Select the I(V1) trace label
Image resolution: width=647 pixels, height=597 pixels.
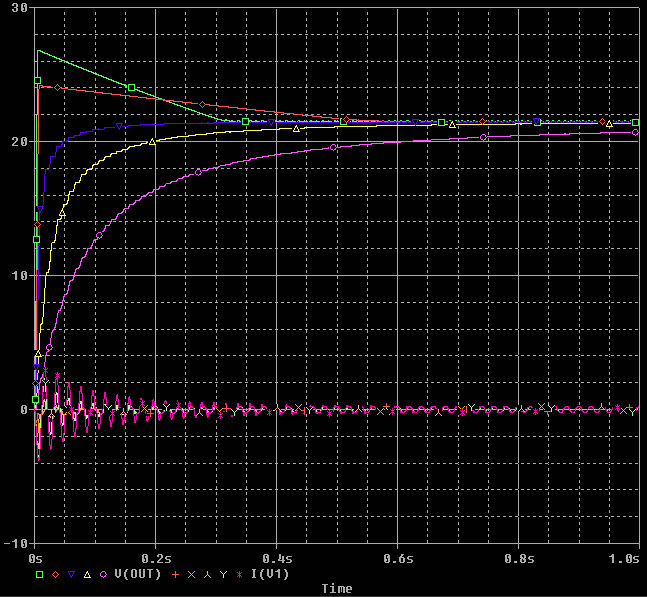(x=270, y=574)
